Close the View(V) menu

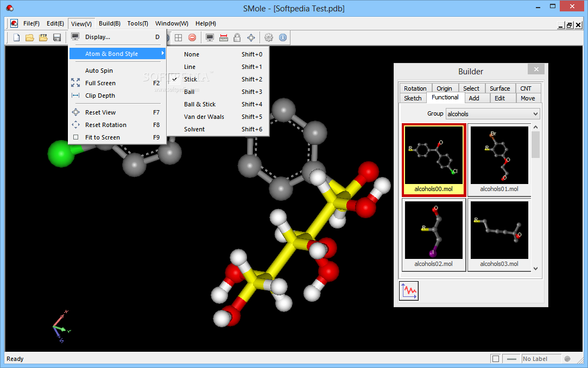coord(81,23)
